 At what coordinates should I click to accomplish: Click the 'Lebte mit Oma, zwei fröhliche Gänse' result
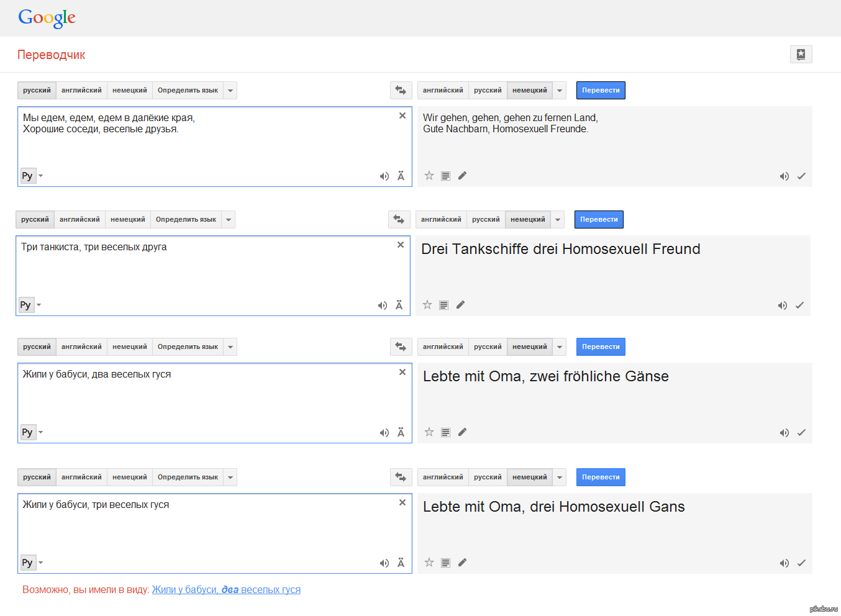pos(546,376)
